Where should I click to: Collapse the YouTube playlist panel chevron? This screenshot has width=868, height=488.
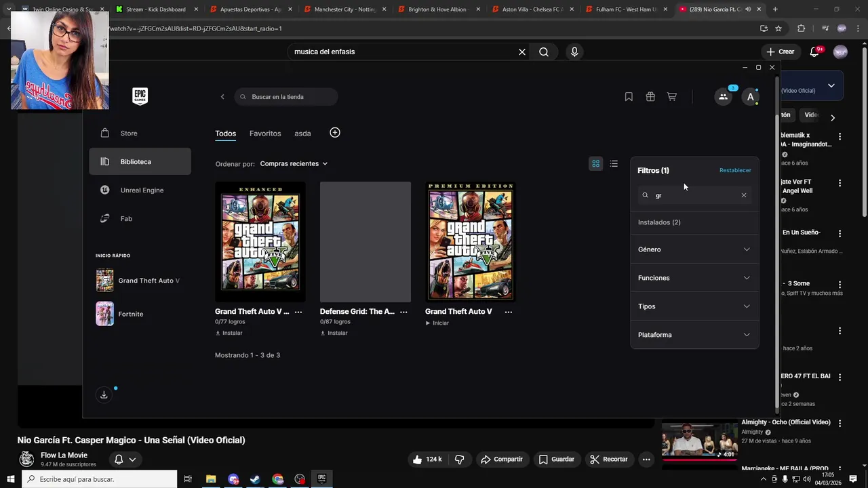coord(831,86)
